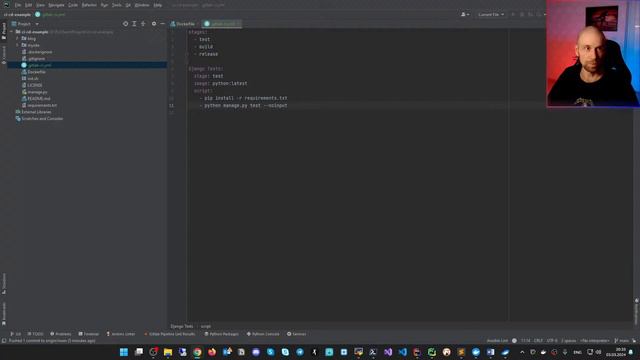
Task: Open the Code menu
Action: tap(73, 5)
